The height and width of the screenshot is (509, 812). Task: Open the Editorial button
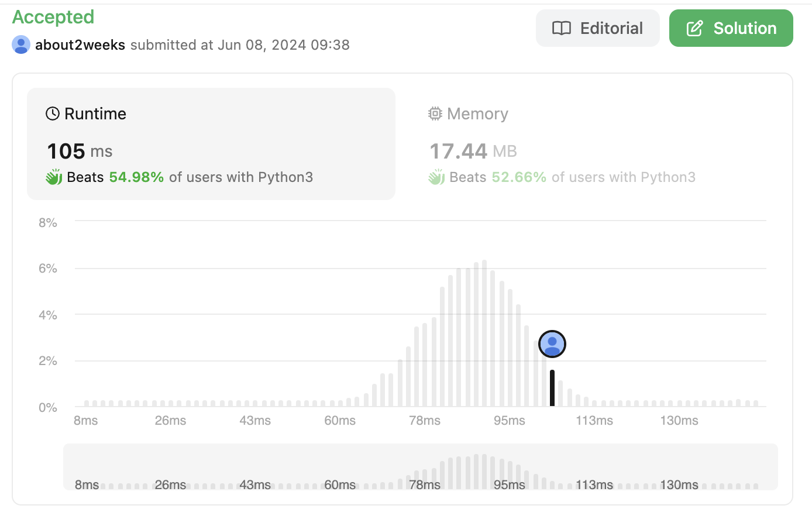pyautogui.click(x=597, y=28)
